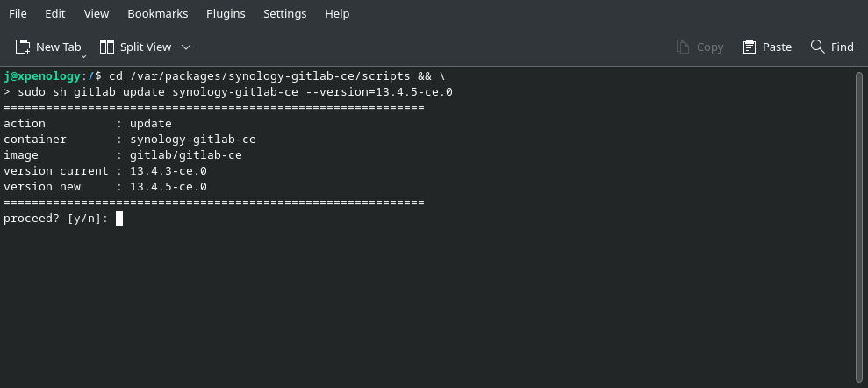Open the Edit menu

pos(54,13)
